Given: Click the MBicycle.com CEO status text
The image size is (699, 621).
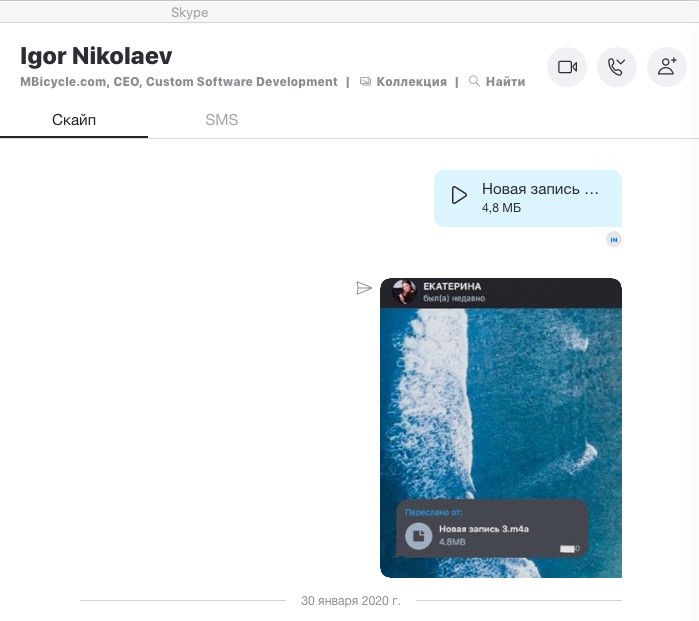Looking at the screenshot, I should coord(179,82).
